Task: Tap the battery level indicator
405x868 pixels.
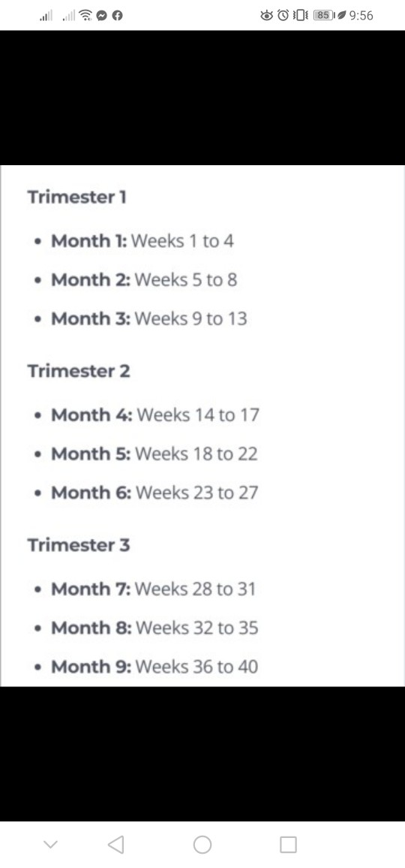Action: click(324, 16)
